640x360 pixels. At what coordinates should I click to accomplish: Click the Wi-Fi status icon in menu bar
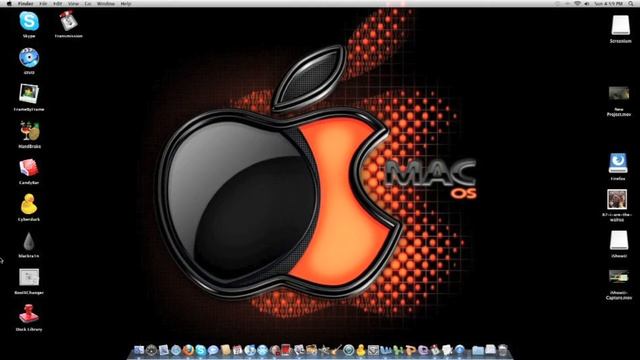pos(577,4)
